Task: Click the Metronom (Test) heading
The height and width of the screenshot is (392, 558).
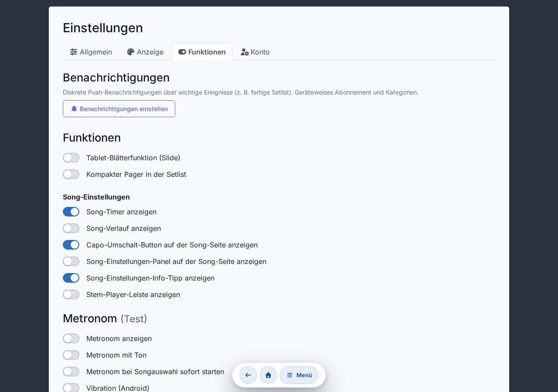Action: coord(105,318)
